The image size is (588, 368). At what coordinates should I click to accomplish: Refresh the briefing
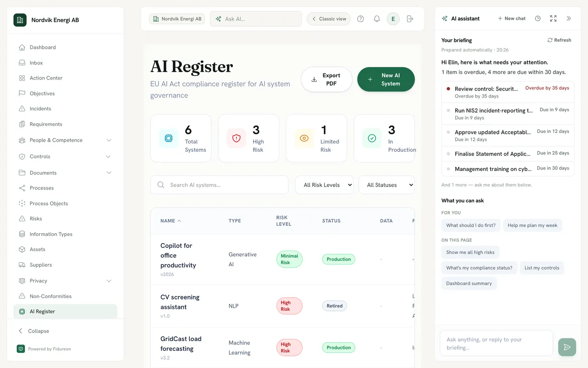point(559,40)
